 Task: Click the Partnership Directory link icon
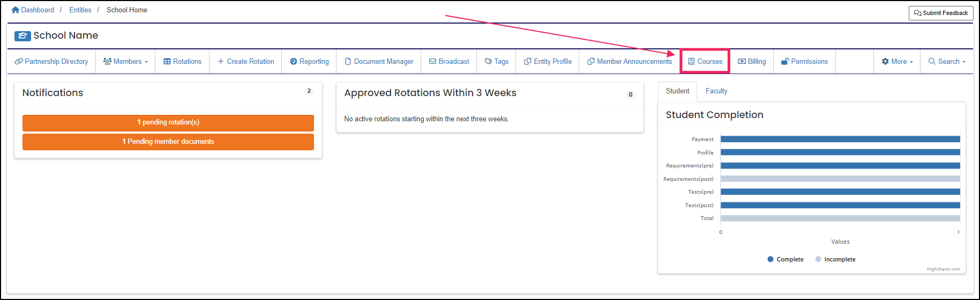[19, 61]
